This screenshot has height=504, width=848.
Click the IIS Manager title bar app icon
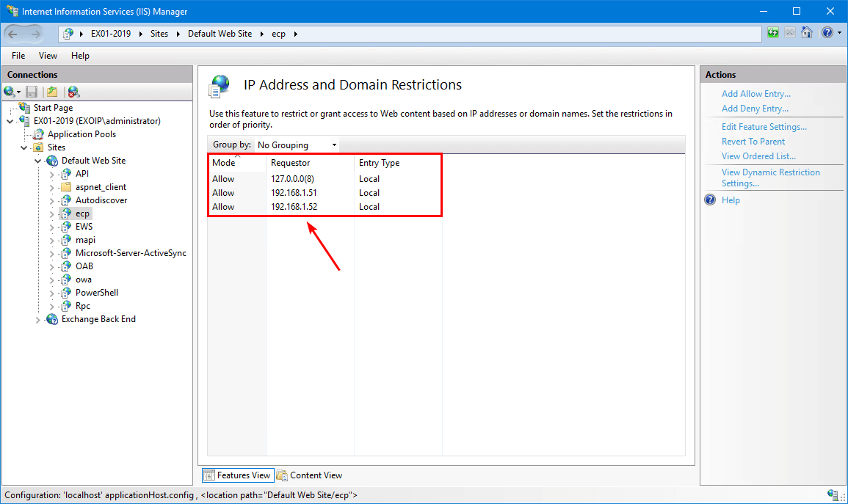click(12, 11)
